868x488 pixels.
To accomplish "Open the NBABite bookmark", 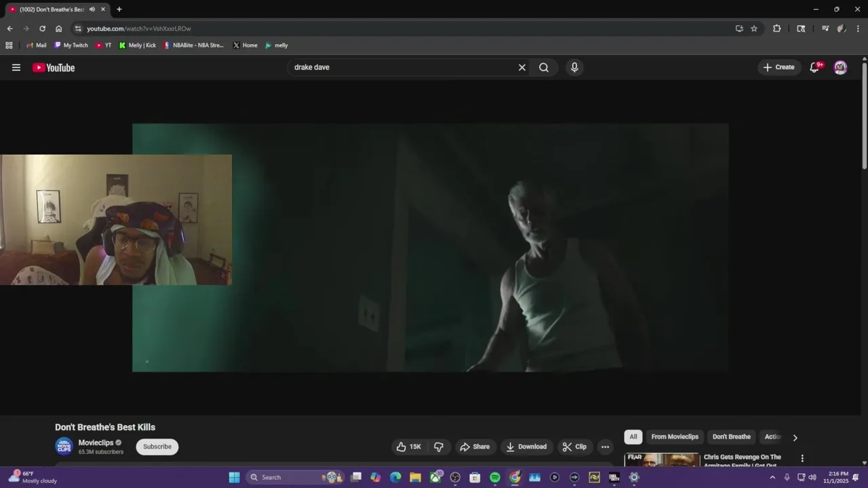I will [193, 45].
